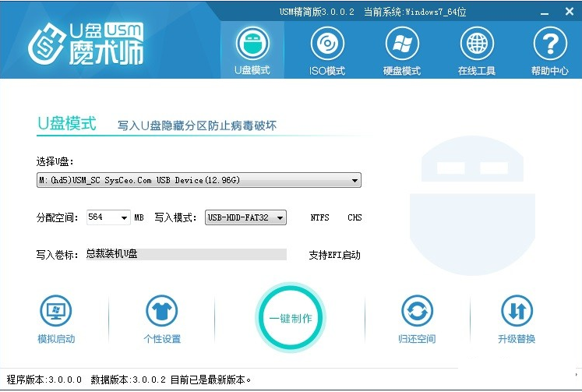Open 个性设置 shirt icon
The height and width of the screenshot is (392, 582).
click(x=162, y=311)
